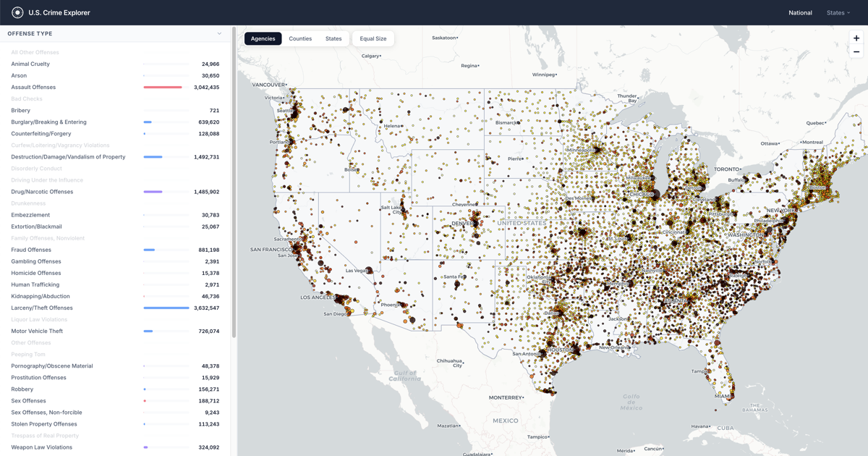Click the 3,632,547 larceny count value
This screenshot has width=868, height=456.
coord(206,308)
